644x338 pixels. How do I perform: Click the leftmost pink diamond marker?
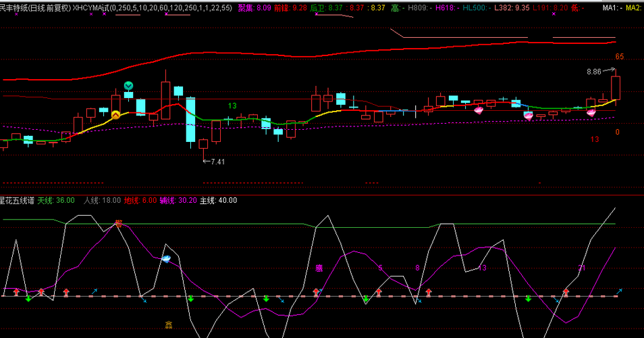click(x=479, y=110)
